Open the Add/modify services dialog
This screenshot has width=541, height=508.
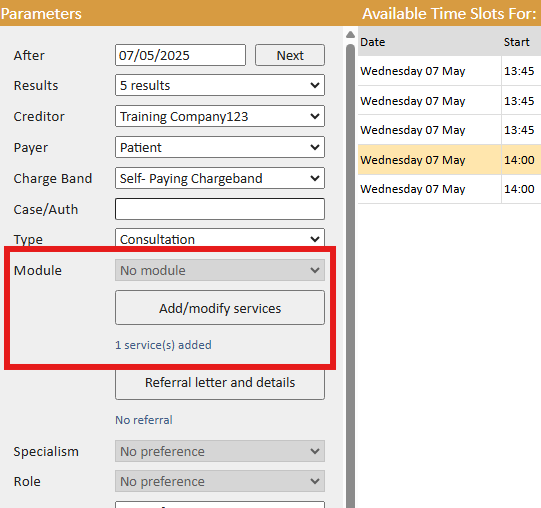point(220,307)
